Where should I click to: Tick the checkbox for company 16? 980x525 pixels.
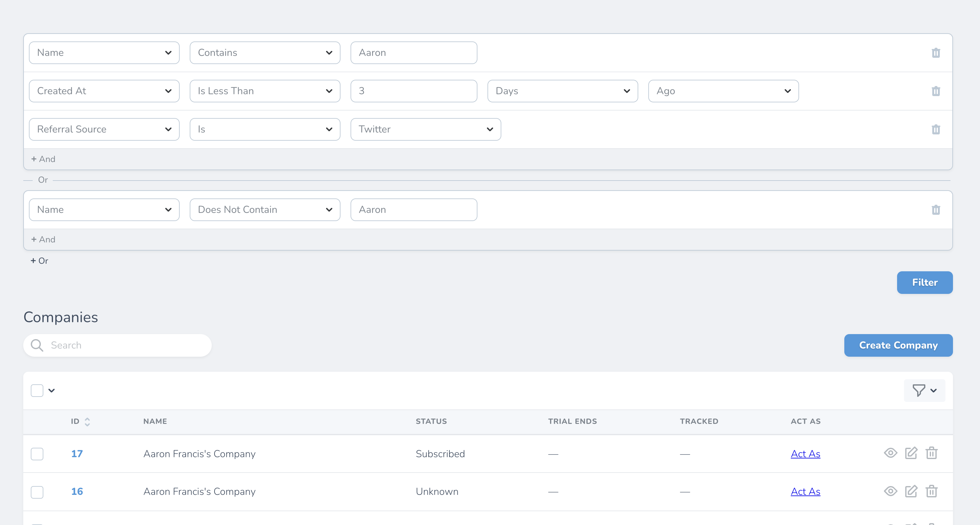(x=37, y=492)
